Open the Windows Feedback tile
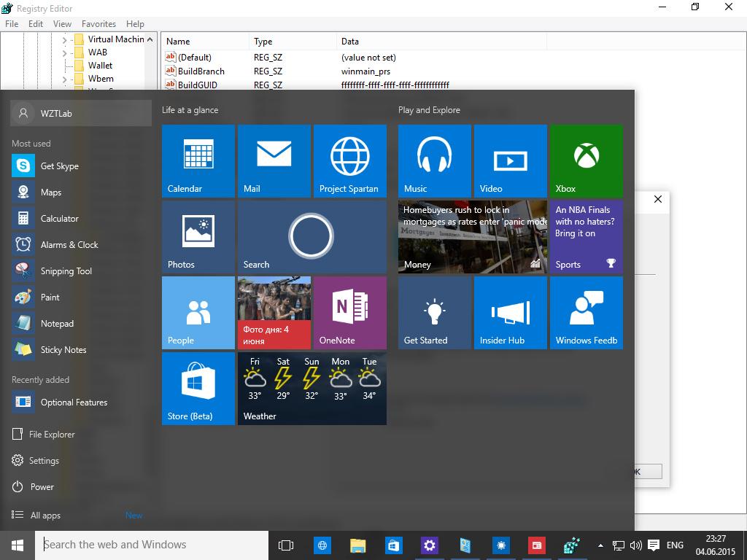747x560 pixels. (x=587, y=313)
